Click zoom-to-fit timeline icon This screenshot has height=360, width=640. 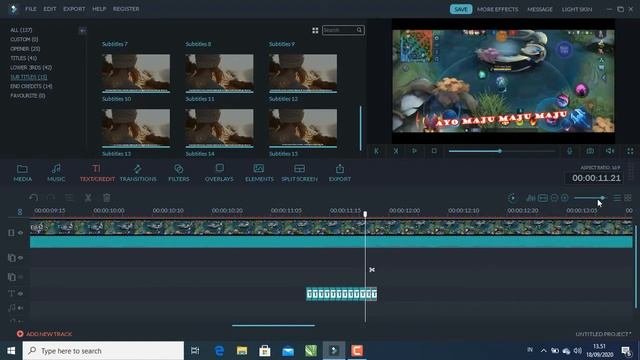point(543,198)
